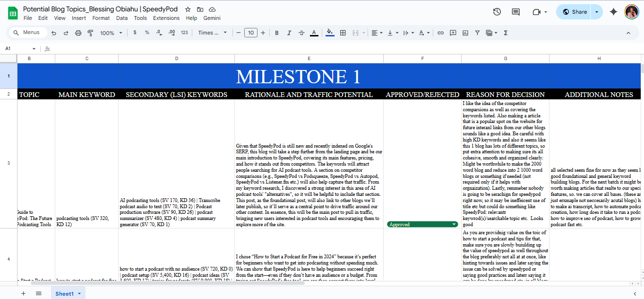Click the Name box showing A1
Viewport: 644px width, 299px height.
pos(17,49)
